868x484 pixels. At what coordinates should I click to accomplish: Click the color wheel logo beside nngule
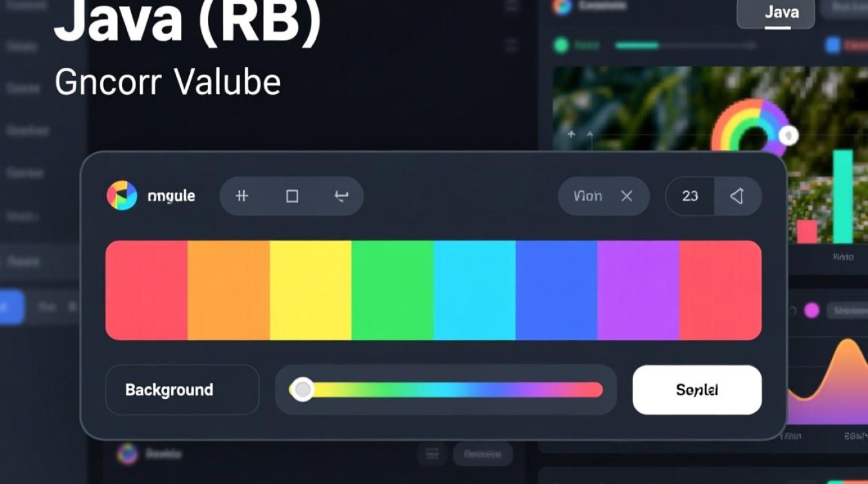click(122, 196)
